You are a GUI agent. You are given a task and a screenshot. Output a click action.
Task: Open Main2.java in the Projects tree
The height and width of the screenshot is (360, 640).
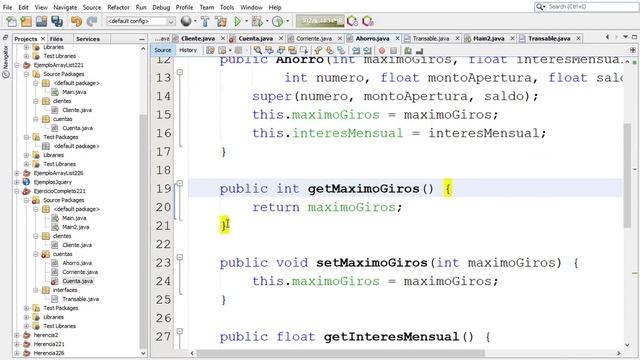click(76, 227)
